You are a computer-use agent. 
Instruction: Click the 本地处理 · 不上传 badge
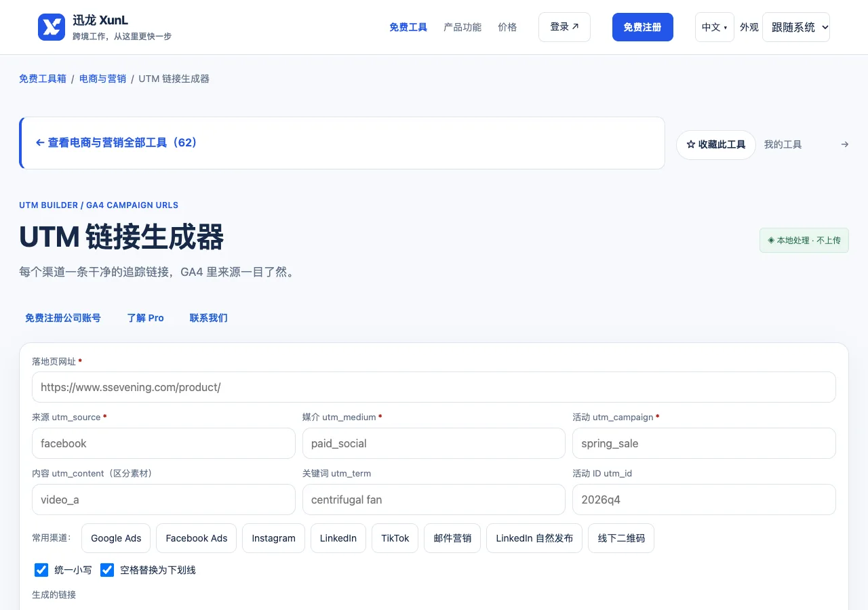(x=804, y=240)
